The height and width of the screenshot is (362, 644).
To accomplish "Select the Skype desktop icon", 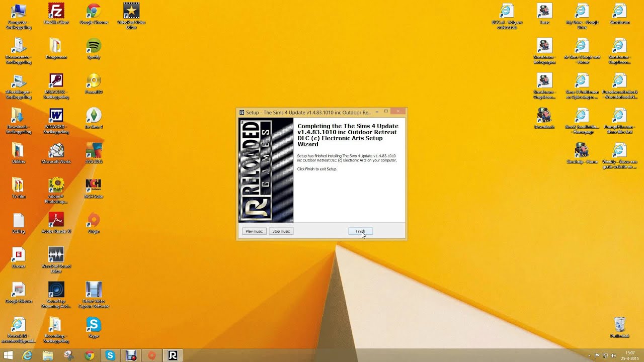I will [94, 327].
